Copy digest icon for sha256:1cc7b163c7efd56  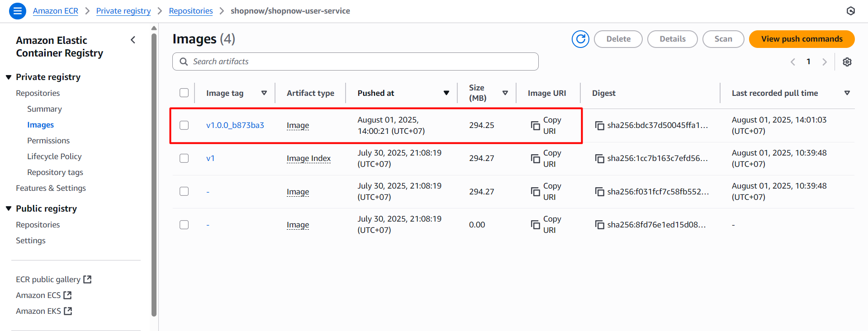600,159
